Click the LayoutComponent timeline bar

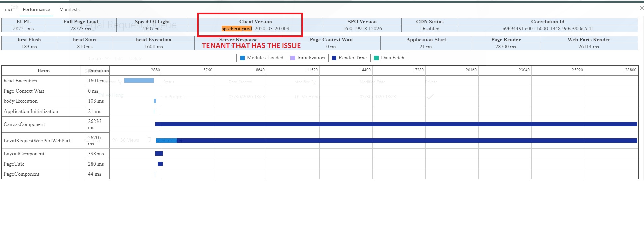click(159, 154)
